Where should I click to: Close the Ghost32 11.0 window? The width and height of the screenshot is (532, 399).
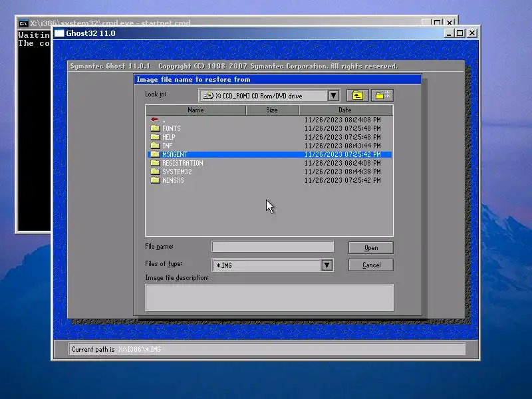(x=472, y=33)
